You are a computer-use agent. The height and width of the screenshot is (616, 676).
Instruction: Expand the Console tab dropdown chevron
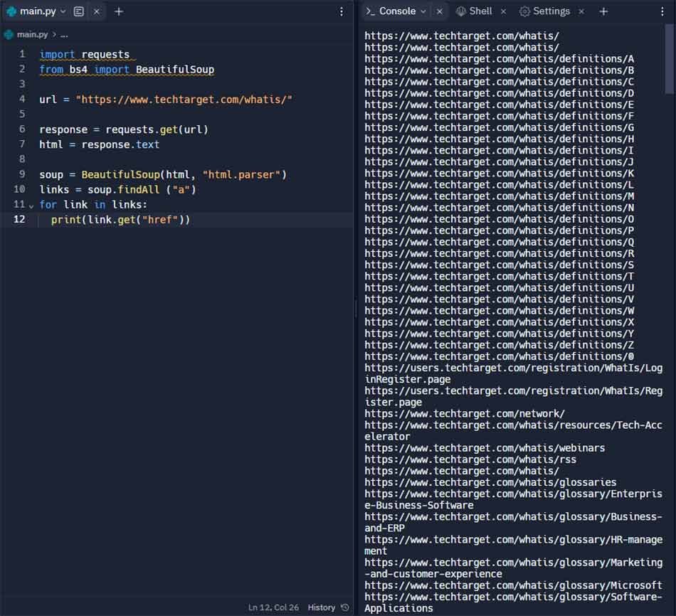coord(423,11)
